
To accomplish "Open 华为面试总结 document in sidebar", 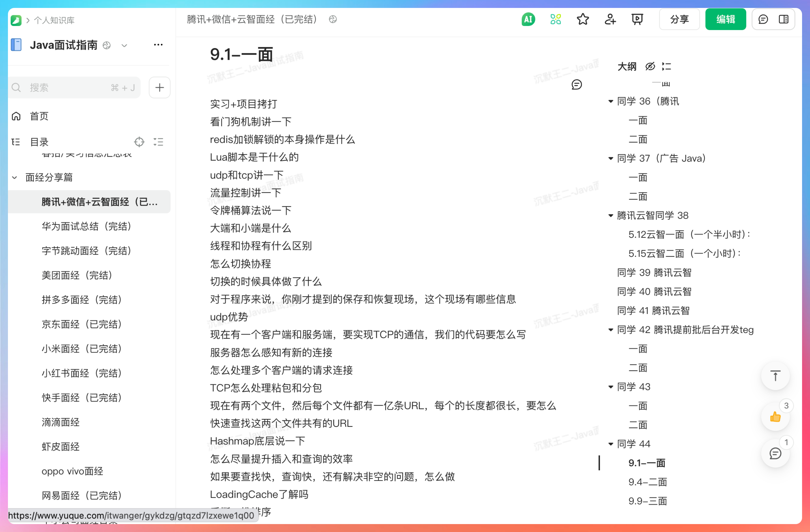I will tap(86, 226).
